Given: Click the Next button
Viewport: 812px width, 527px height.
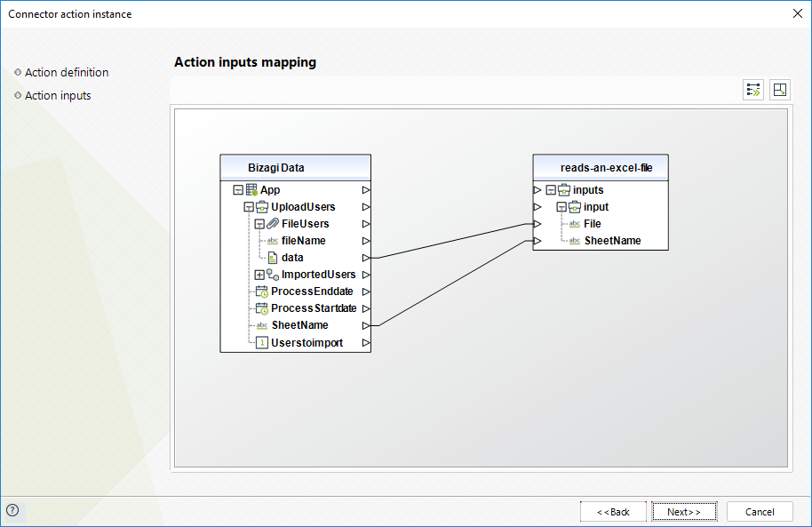Looking at the screenshot, I should click(x=684, y=512).
